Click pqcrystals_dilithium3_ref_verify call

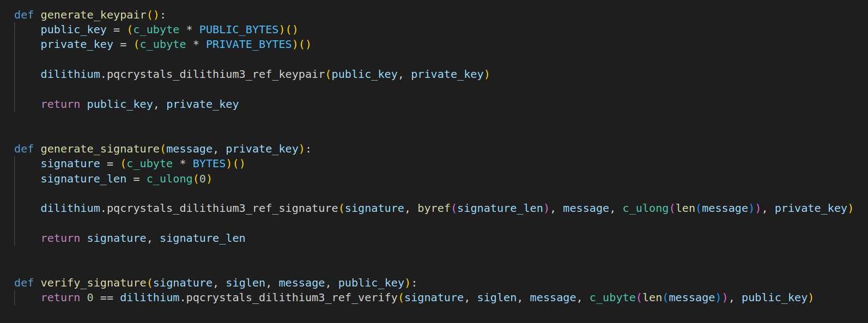[292, 297]
